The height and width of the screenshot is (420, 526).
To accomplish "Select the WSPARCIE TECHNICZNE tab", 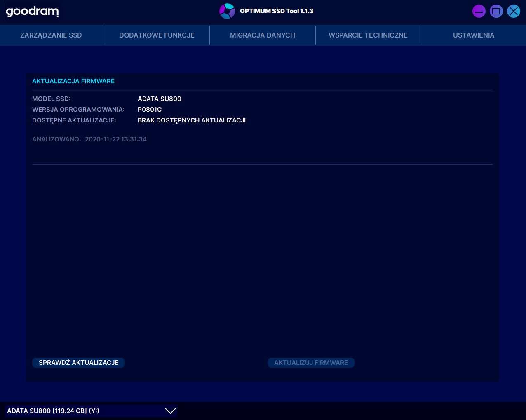I will [x=368, y=35].
